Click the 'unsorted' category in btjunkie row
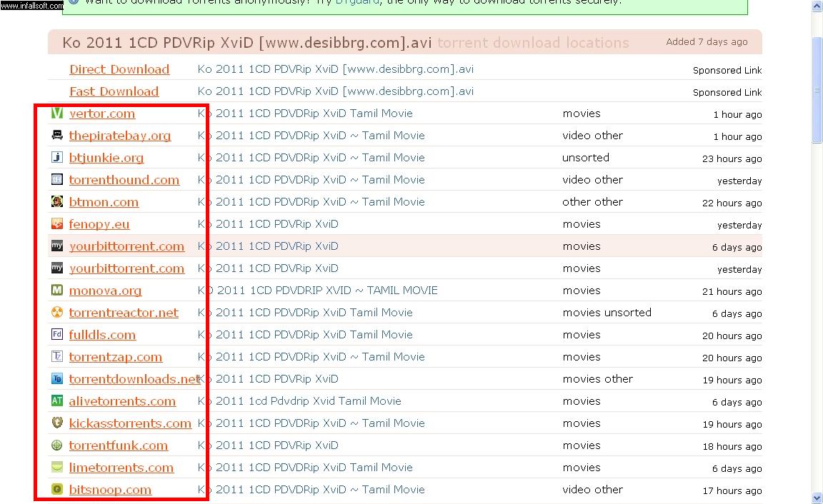 coord(585,157)
